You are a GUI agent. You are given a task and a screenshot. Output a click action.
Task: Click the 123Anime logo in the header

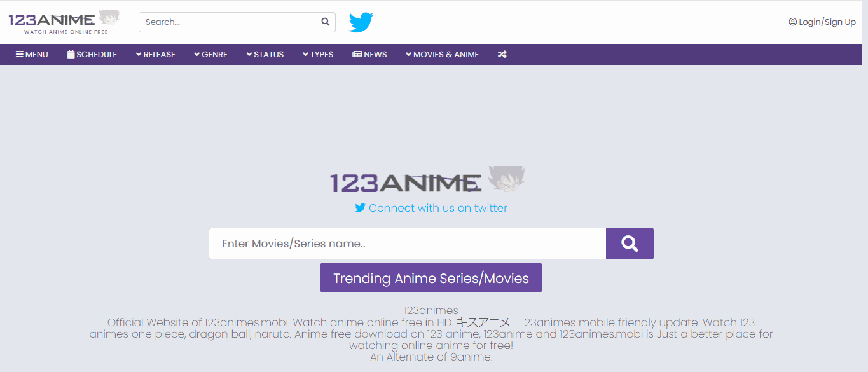coord(64,22)
